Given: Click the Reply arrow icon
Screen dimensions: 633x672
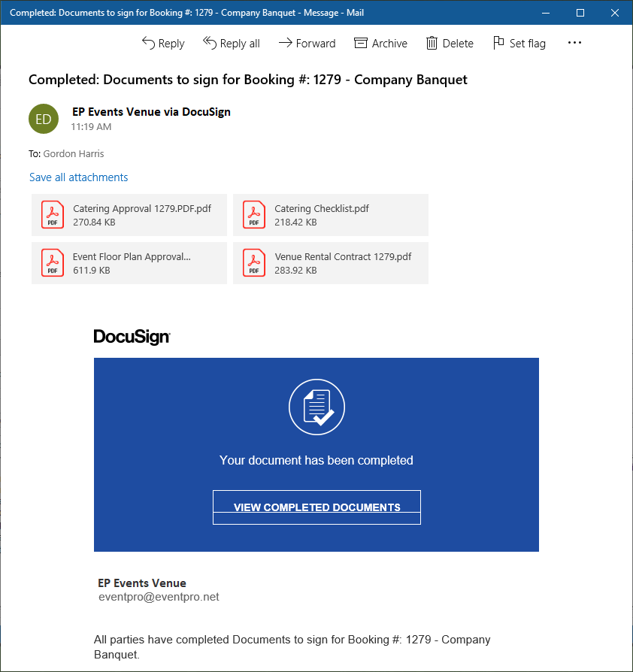Looking at the screenshot, I should tap(148, 43).
